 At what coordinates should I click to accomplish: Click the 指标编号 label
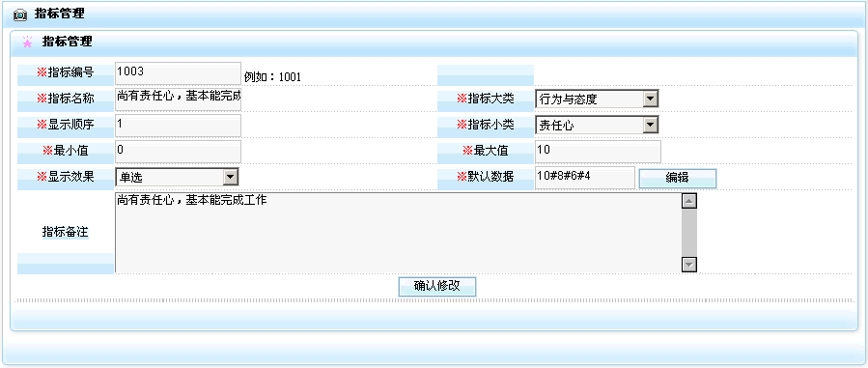[66, 72]
